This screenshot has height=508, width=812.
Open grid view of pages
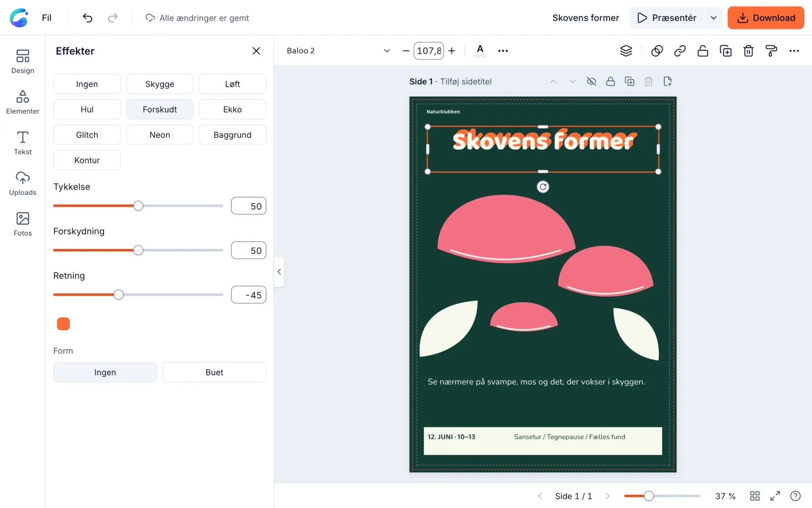click(x=755, y=496)
